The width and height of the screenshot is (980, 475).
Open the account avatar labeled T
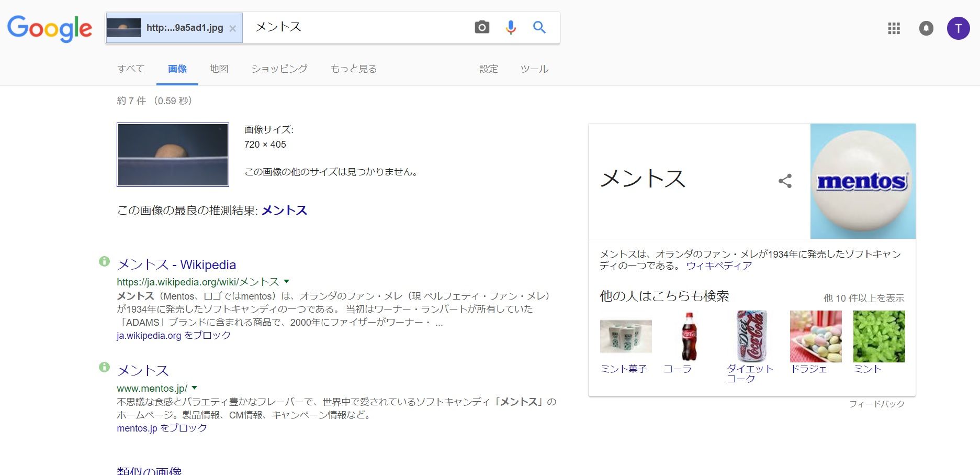pos(959,28)
